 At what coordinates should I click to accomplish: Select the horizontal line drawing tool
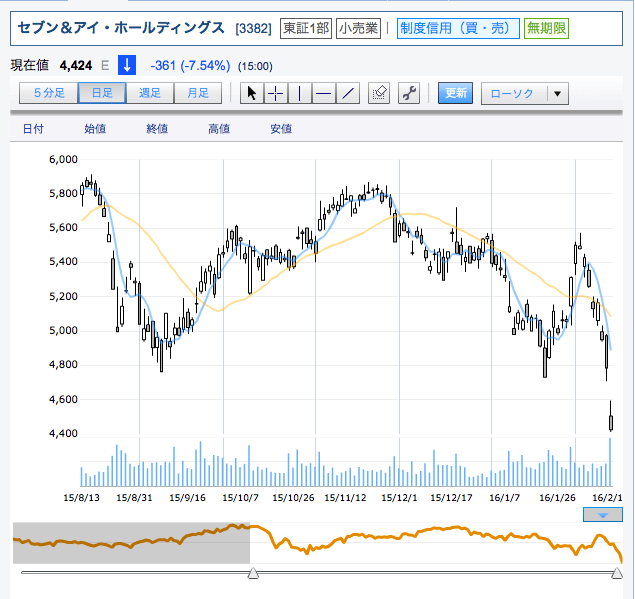tap(324, 94)
